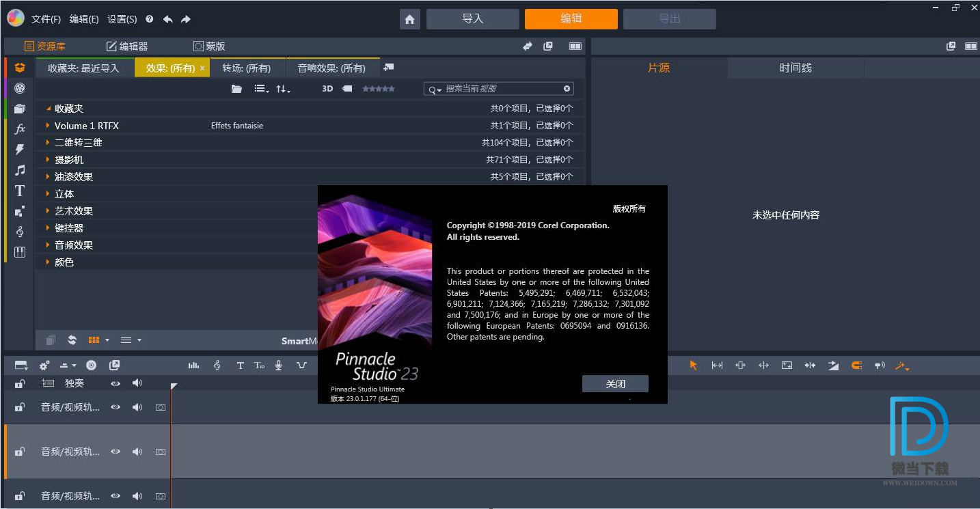The width and height of the screenshot is (980, 509).
Task: Open the list view options dropdown
Action: (x=261, y=89)
